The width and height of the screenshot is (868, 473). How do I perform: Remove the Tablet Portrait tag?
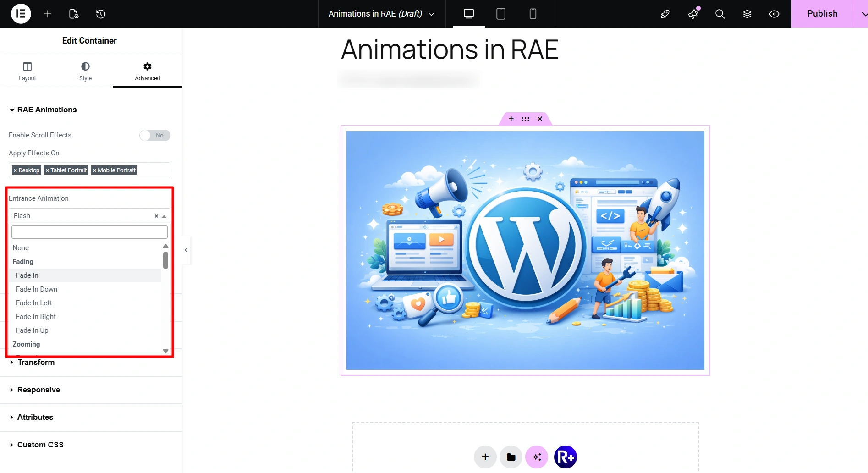click(x=47, y=170)
